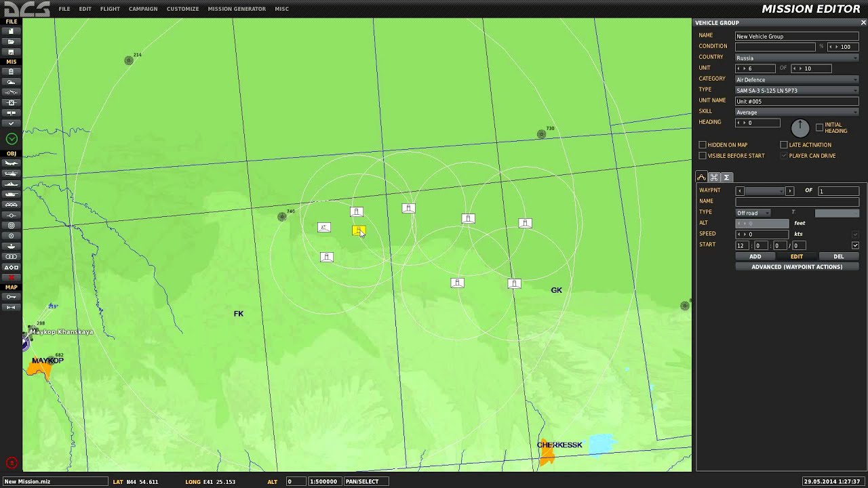Open the mission briefing clipboard icon
Image resolution: width=868 pixels, height=488 pixels.
(11, 71)
